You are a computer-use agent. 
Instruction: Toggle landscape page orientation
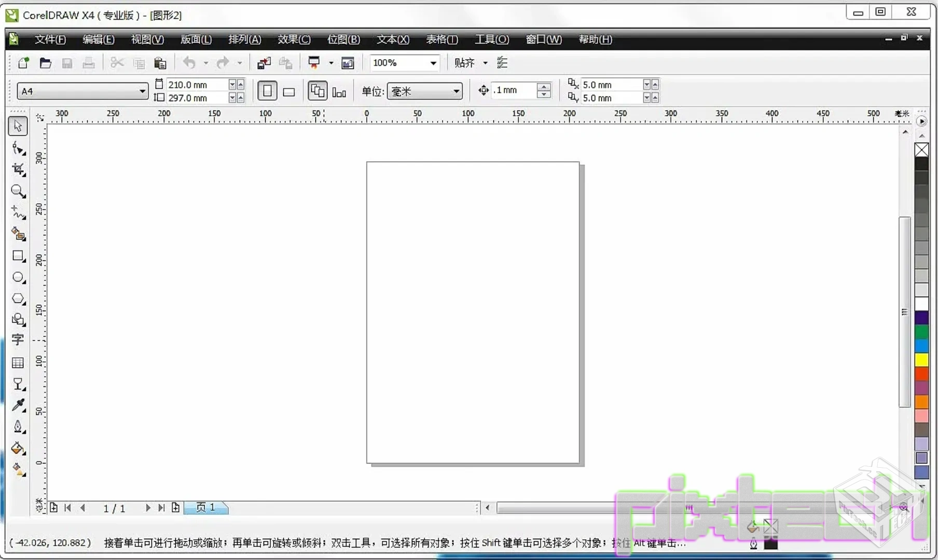(x=289, y=92)
